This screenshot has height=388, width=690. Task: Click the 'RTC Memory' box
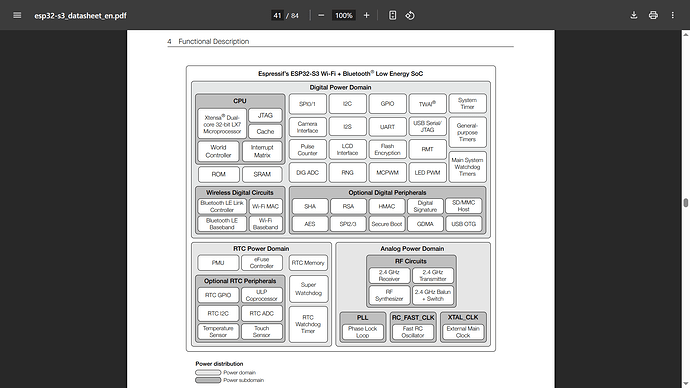(308, 263)
